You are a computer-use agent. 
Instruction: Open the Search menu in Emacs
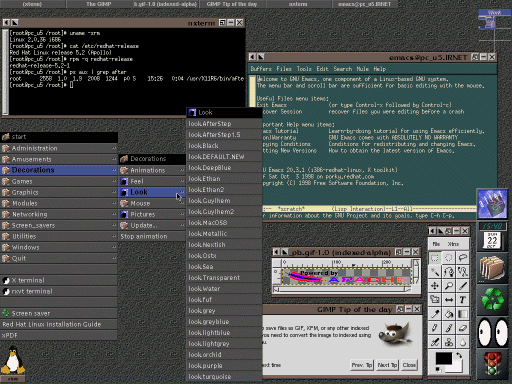(x=343, y=69)
